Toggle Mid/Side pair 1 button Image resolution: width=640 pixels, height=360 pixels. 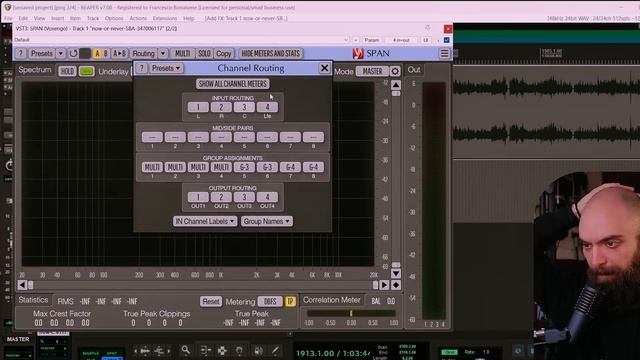152,137
